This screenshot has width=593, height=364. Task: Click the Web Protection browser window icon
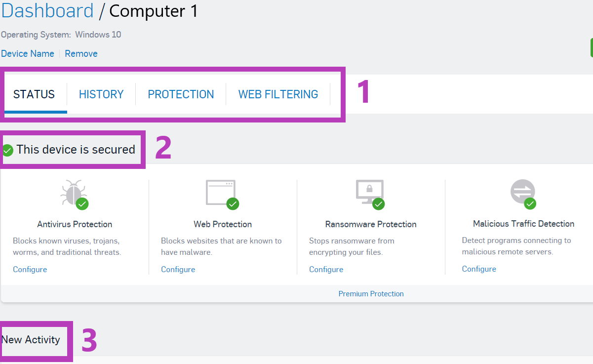(221, 193)
